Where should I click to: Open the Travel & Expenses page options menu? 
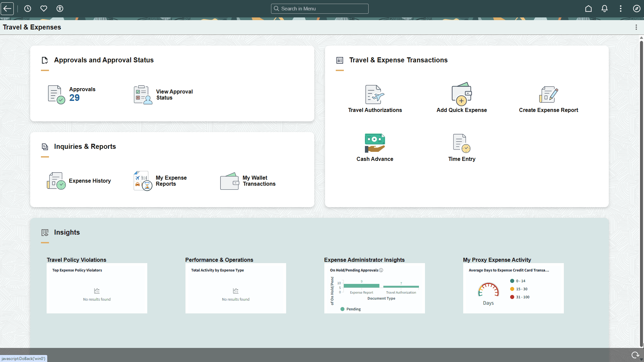(636, 27)
